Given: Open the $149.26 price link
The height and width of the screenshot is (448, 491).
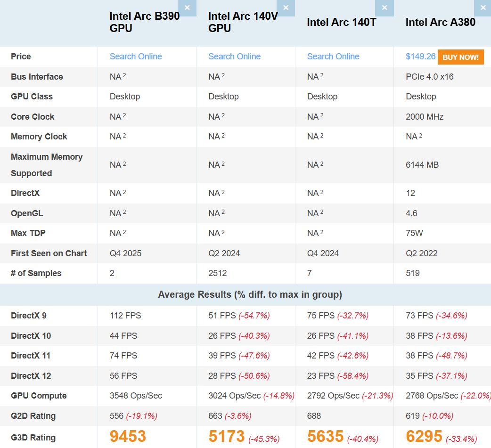Looking at the screenshot, I should (420, 57).
